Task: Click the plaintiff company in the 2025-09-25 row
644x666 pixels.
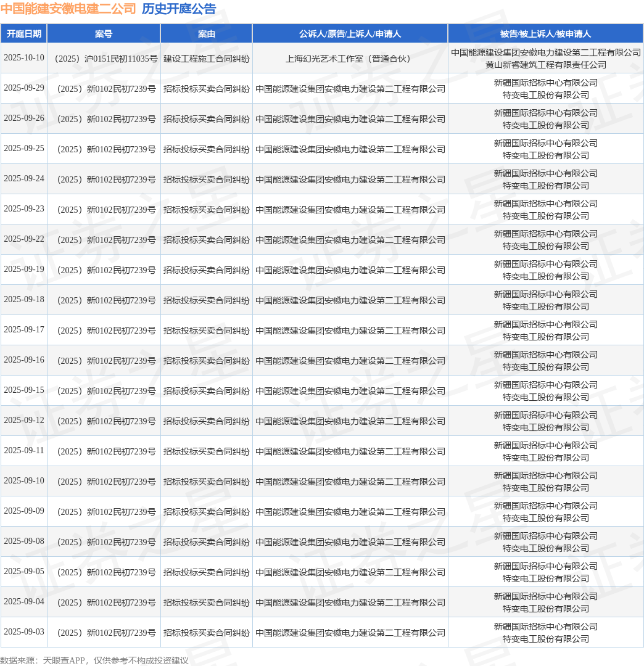Action: pyautogui.click(x=350, y=149)
